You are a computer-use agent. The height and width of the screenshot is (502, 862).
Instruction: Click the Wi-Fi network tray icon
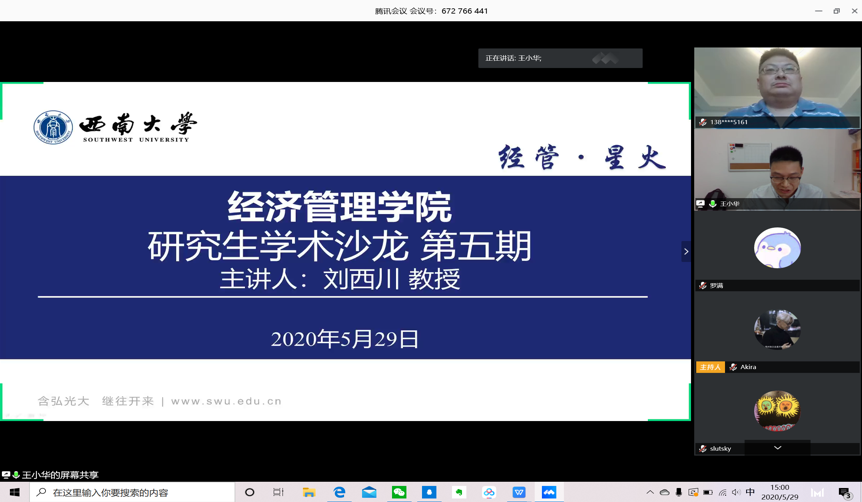pos(722,492)
